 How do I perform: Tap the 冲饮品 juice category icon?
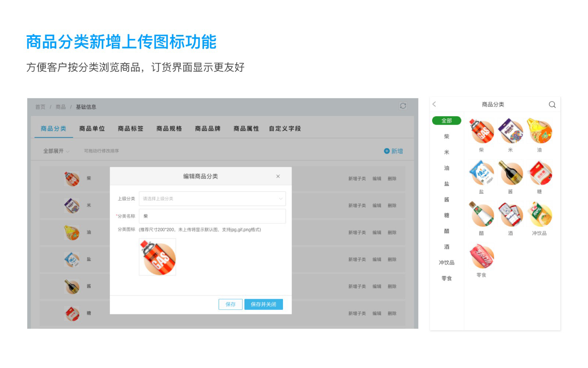point(539,215)
